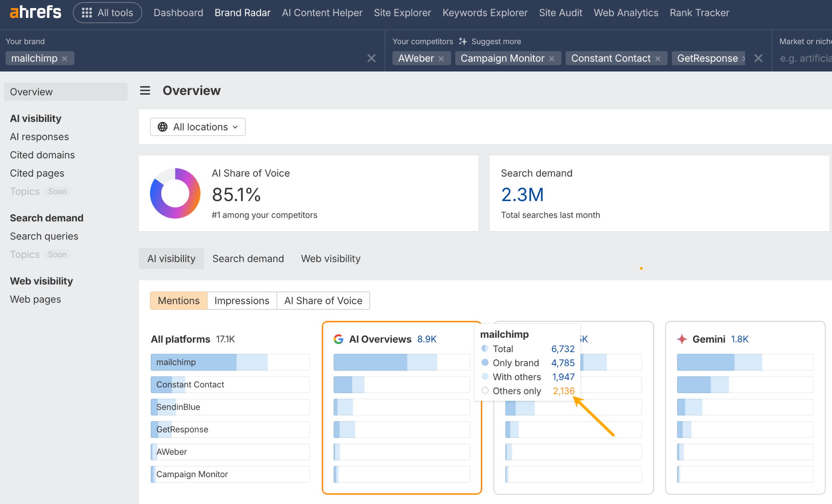The height and width of the screenshot is (504, 832).
Task: Switch to the Search demand tab
Action: coord(248,258)
